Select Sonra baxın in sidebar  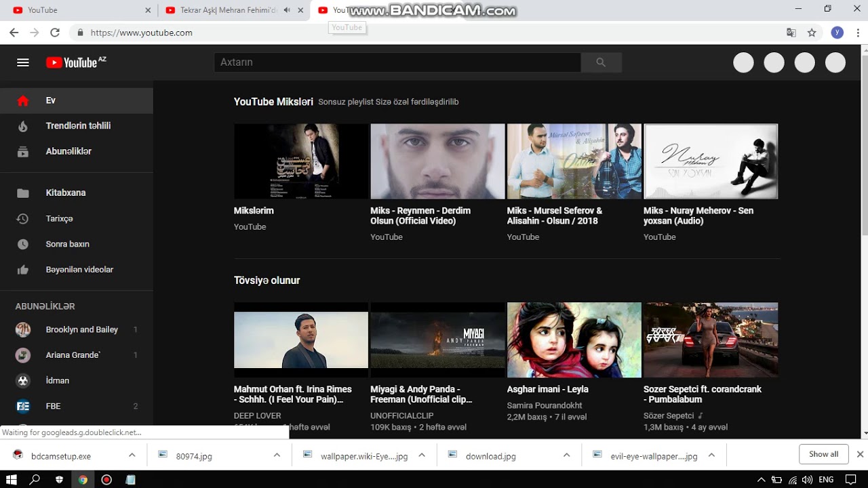pyautogui.click(x=77, y=244)
